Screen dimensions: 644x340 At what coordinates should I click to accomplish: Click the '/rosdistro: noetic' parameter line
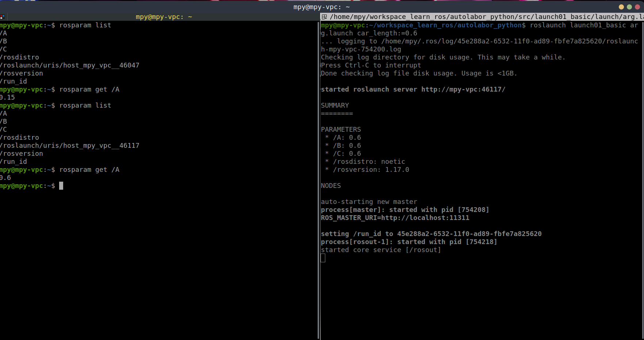tap(369, 162)
